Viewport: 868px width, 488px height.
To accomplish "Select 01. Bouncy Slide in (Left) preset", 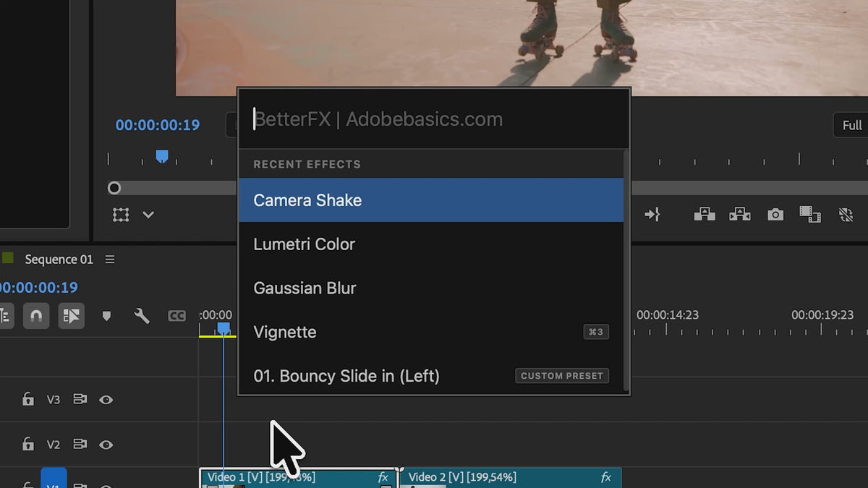I will click(x=430, y=376).
